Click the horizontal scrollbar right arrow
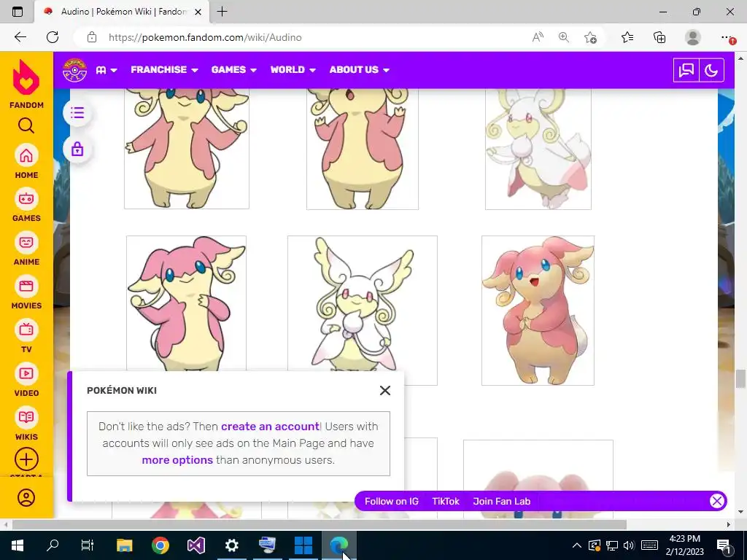Image resolution: width=747 pixels, height=560 pixels. click(x=729, y=524)
